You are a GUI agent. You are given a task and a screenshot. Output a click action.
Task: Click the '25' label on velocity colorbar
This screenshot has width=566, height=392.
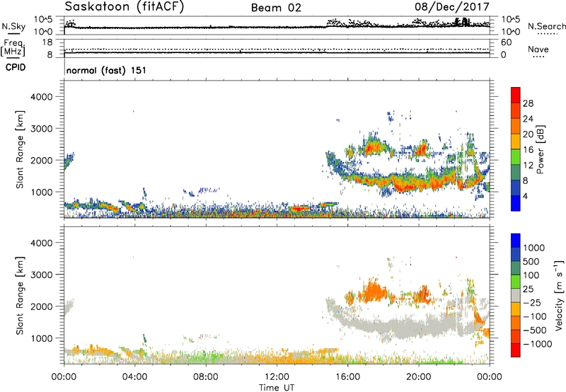[x=528, y=289]
